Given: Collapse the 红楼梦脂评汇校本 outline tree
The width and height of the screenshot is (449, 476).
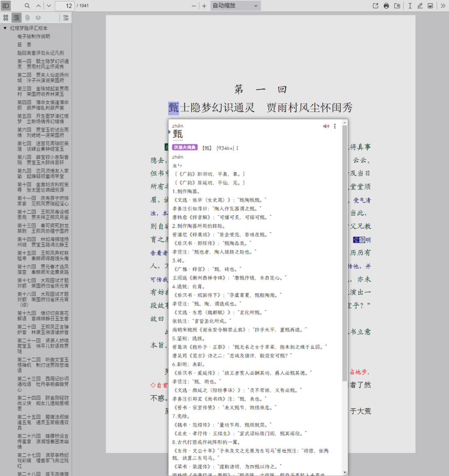Looking at the screenshot, I should [x=5, y=28].
